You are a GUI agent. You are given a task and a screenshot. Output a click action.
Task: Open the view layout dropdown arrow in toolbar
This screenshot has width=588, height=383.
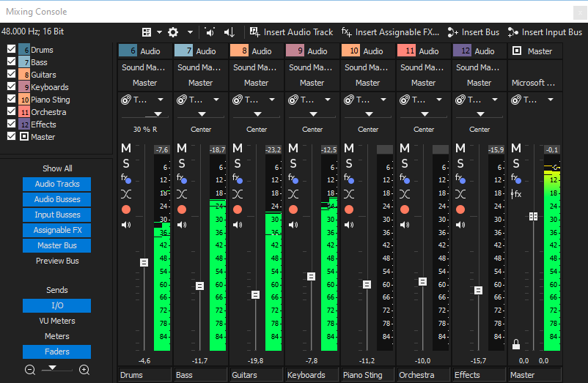click(x=158, y=32)
